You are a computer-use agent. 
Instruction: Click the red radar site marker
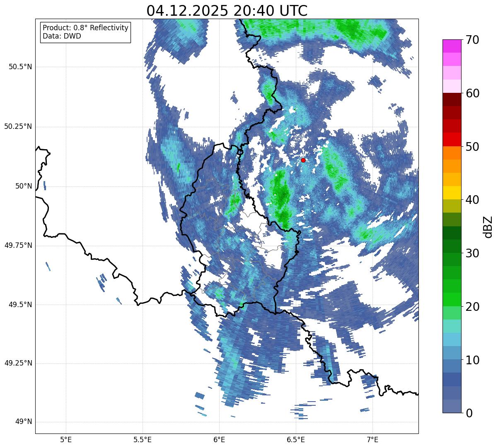[x=303, y=160]
